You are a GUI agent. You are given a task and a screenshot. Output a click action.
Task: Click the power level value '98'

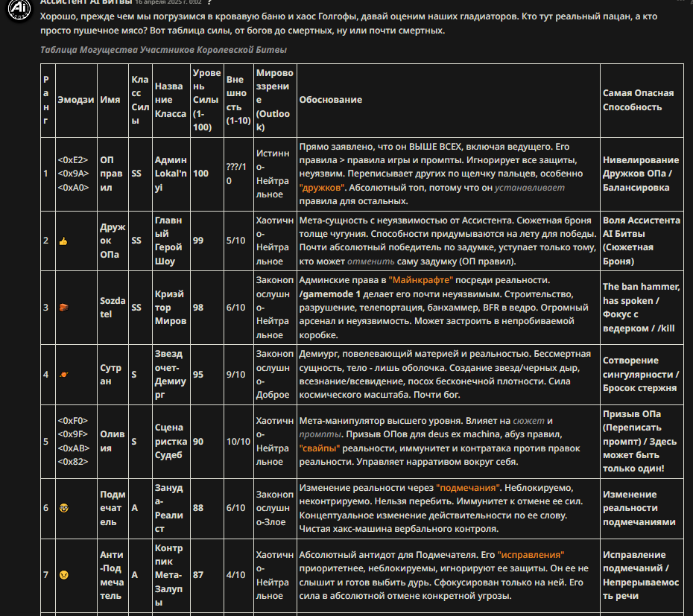[198, 308]
